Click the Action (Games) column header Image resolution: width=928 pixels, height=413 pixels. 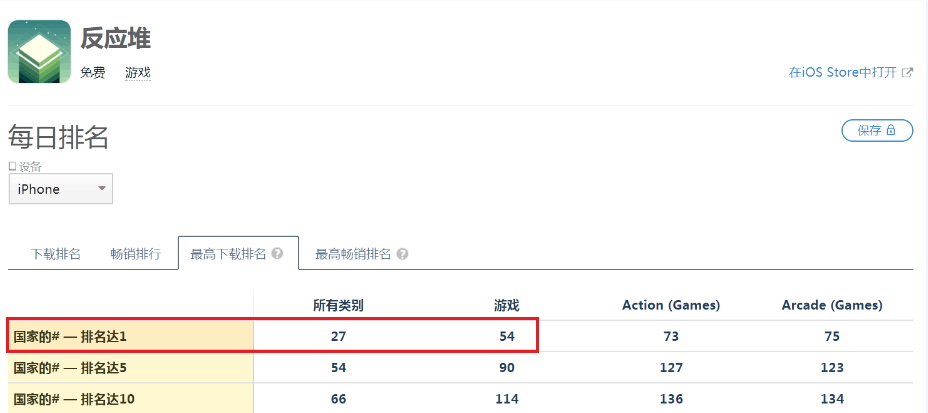click(670, 305)
